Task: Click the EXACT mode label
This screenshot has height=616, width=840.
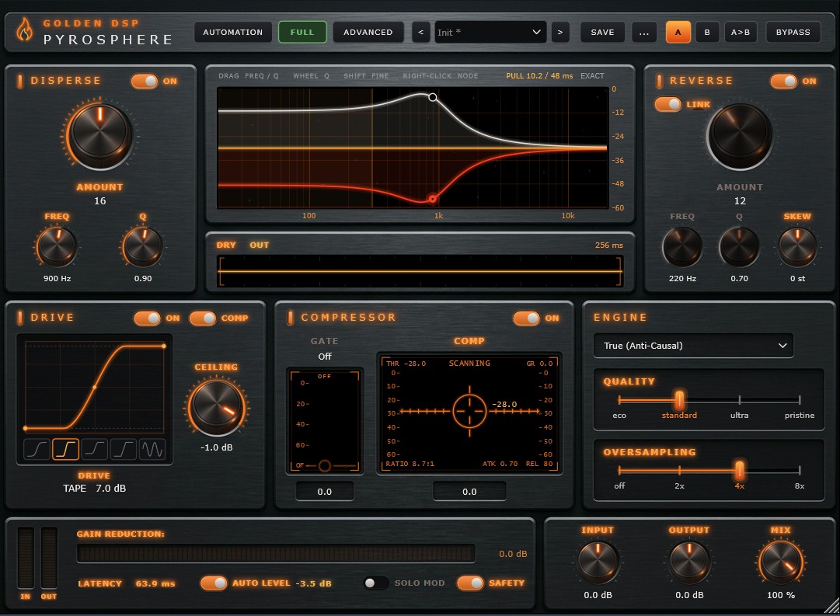Action: point(592,75)
